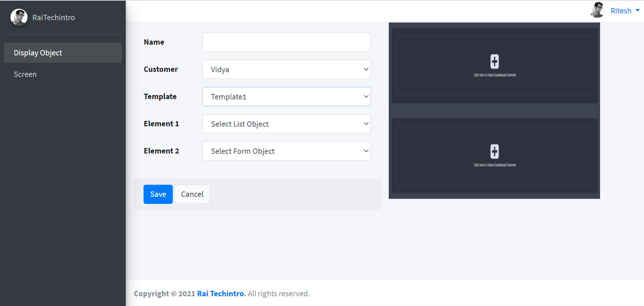The width and height of the screenshot is (644, 306).
Task: Open the Template dropdown showing Template1
Action: 286,96
